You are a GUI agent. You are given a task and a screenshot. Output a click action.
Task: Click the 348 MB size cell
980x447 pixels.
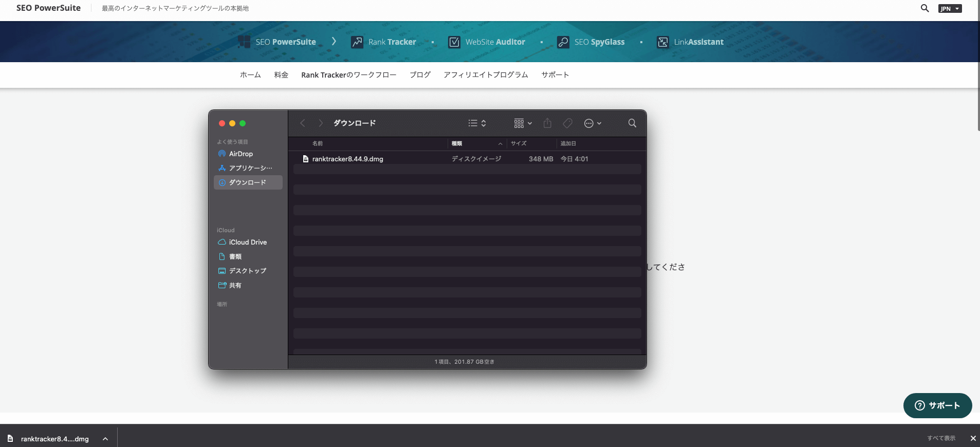point(541,159)
